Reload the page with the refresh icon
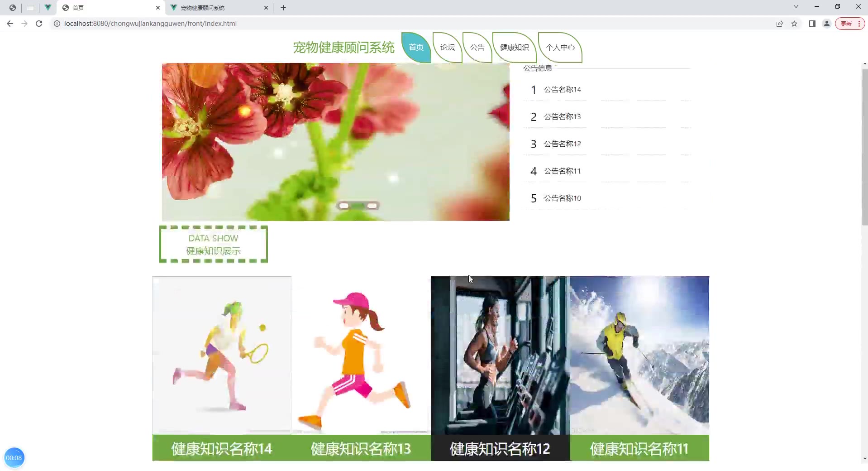 pos(39,24)
